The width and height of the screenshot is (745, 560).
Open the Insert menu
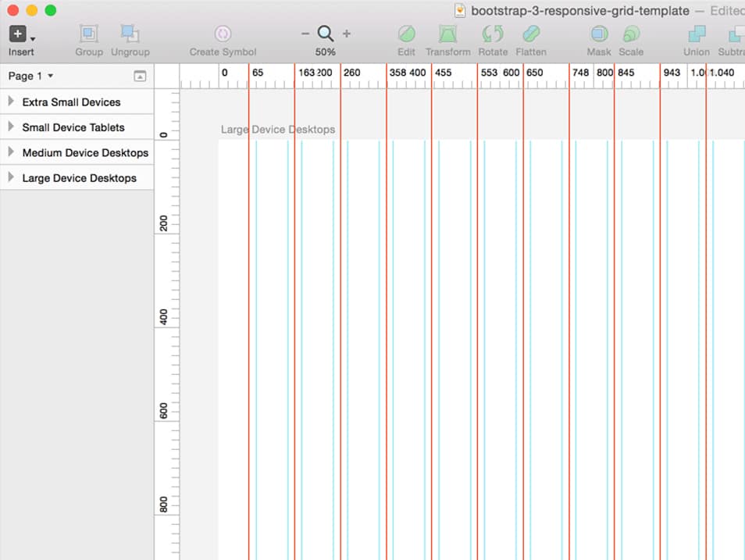pos(17,34)
